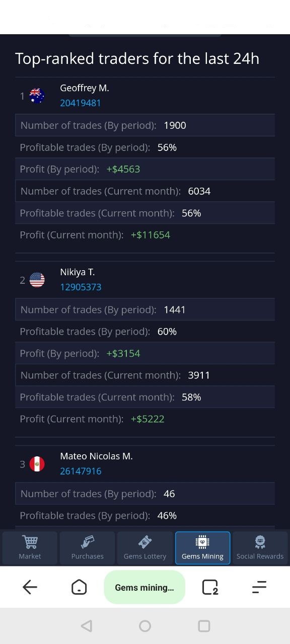Open the browser tab switcher showing 2
The height and width of the screenshot is (644, 290).
coord(209,587)
